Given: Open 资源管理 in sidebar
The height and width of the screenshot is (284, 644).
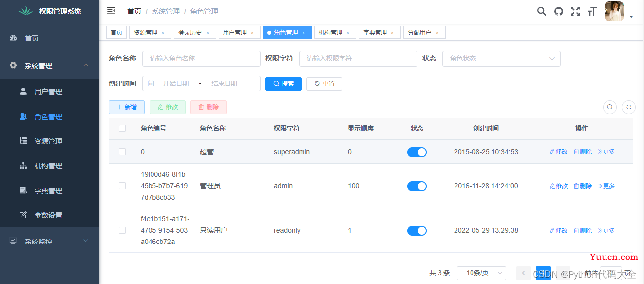Looking at the screenshot, I should pyautogui.click(x=49, y=141).
